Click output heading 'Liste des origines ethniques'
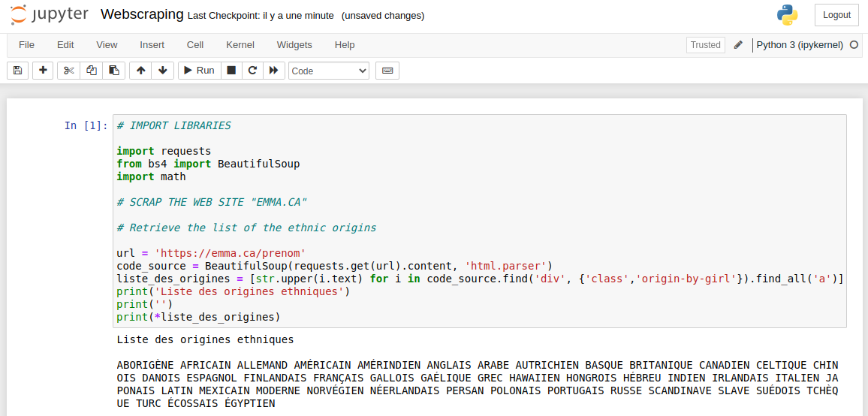Screen dimensions: 868x416 tap(206, 339)
